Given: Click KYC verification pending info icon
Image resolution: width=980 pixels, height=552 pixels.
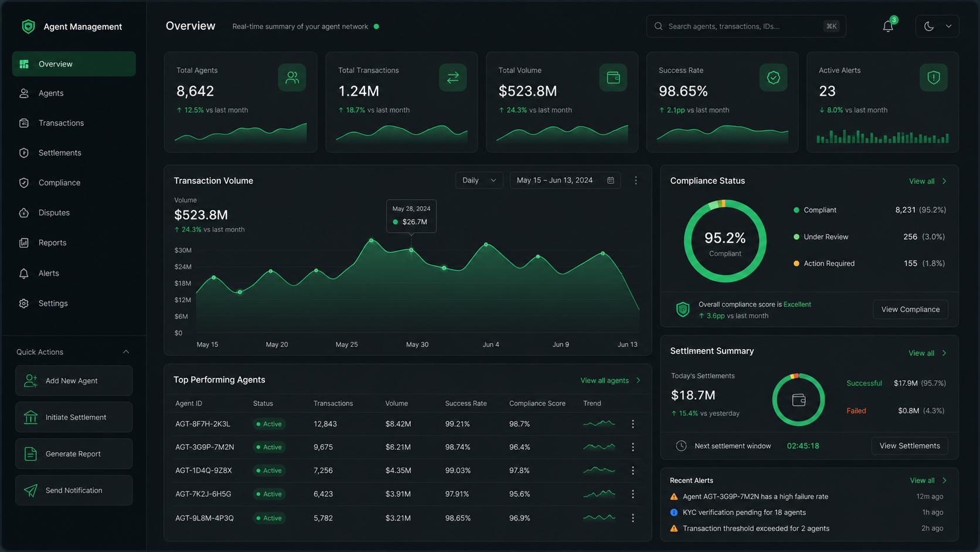Looking at the screenshot, I should [x=674, y=513].
